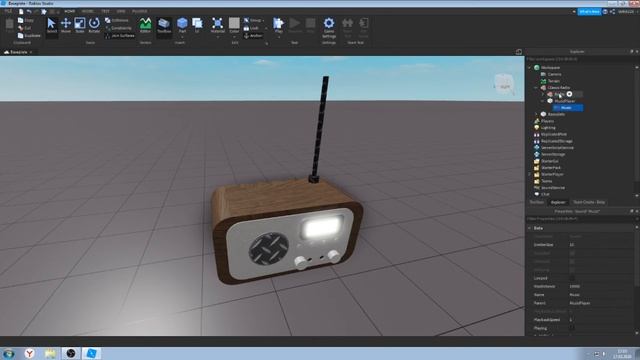This screenshot has width=640, height=360.
Task: Edit the PlaybackSpeed property value
Action: click(x=600, y=320)
